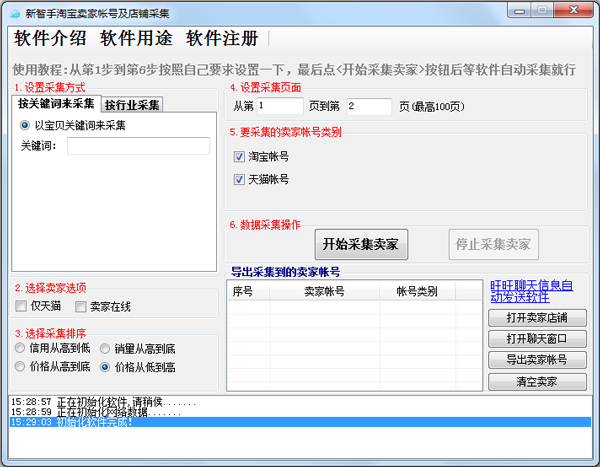Enable the 仅天猫 checkbox
Screen dimensions: 600x467
pyautogui.click(x=22, y=306)
